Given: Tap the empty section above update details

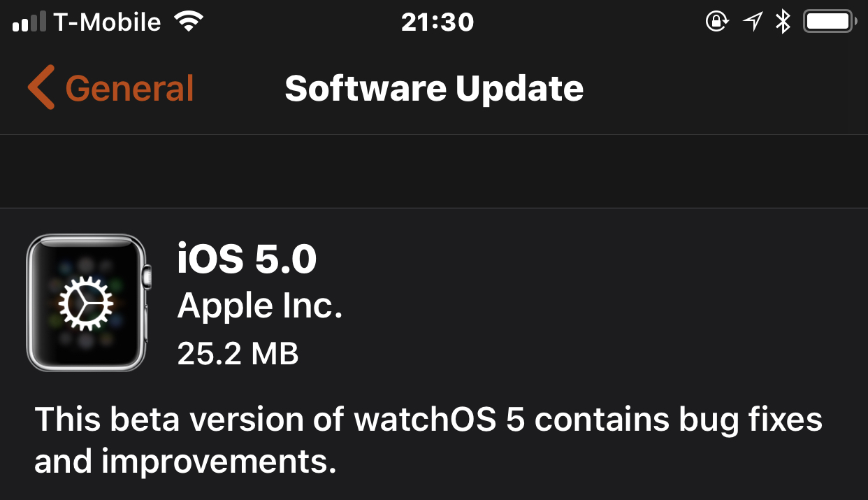Looking at the screenshot, I should pos(434,171).
